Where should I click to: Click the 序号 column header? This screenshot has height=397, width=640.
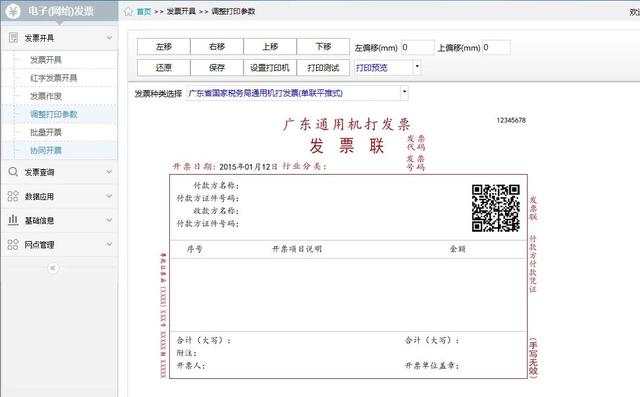pyautogui.click(x=194, y=249)
